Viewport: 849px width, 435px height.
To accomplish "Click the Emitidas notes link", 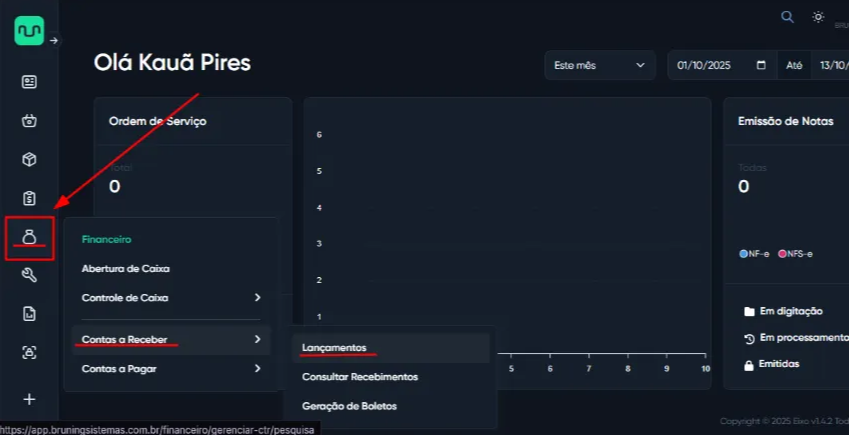I will click(x=779, y=364).
